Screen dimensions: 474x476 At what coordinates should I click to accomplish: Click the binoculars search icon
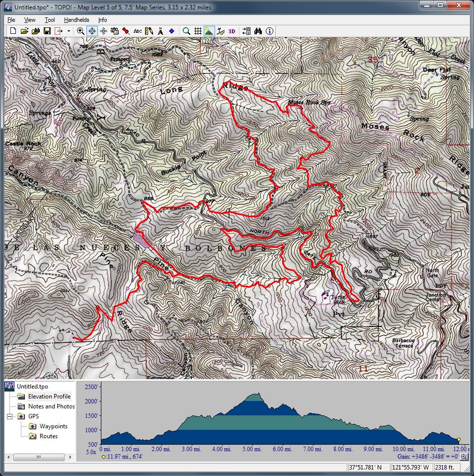[x=258, y=31]
